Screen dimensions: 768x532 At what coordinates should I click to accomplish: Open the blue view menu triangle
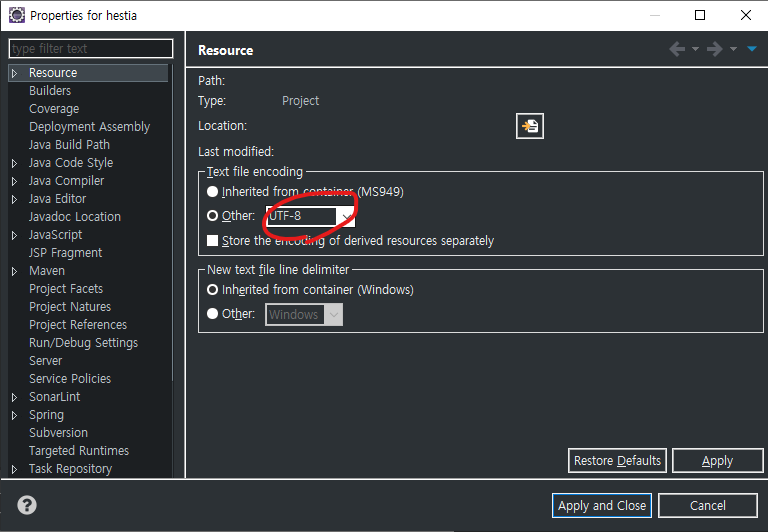(x=752, y=48)
